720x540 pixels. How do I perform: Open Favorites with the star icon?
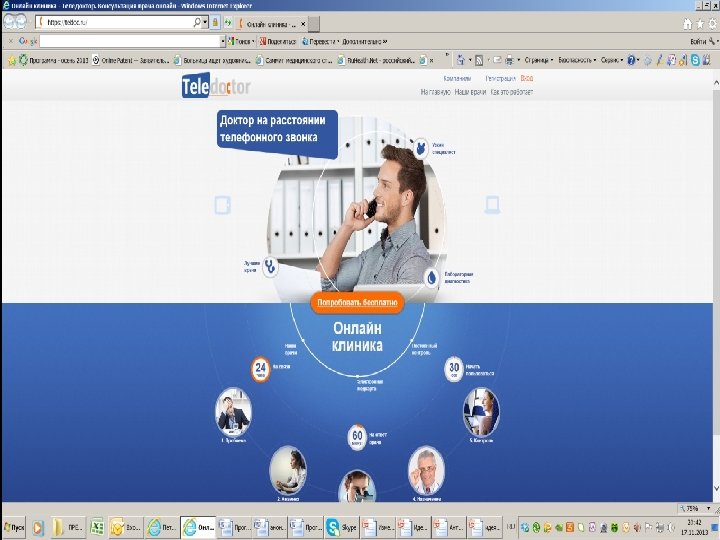(700, 23)
